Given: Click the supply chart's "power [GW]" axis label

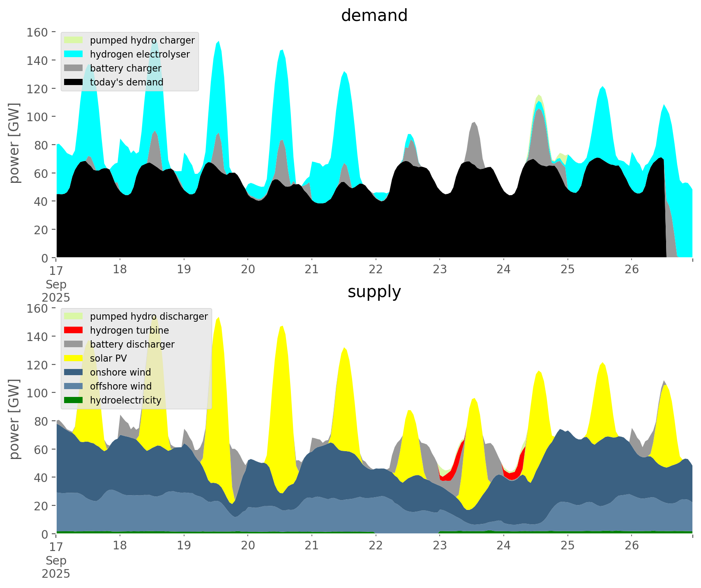Looking at the screenshot, I should pos(14,419).
